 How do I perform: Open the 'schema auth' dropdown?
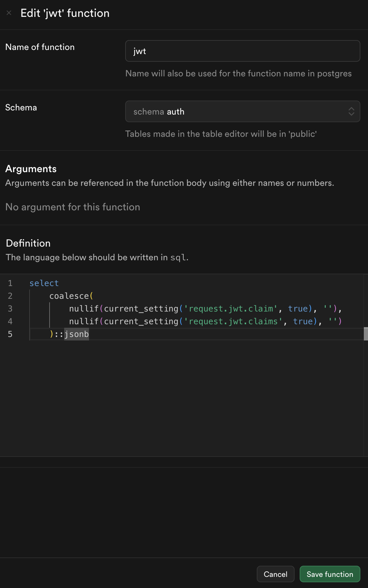(242, 111)
